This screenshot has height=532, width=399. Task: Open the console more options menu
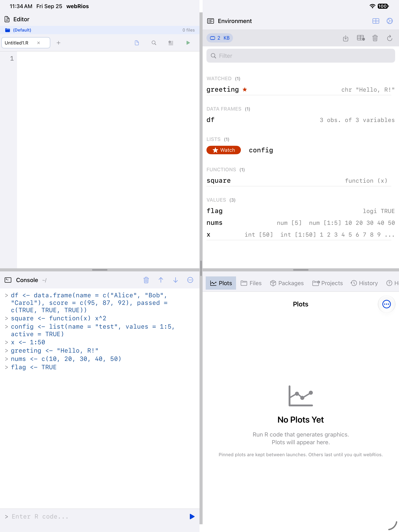click(190, 280)
